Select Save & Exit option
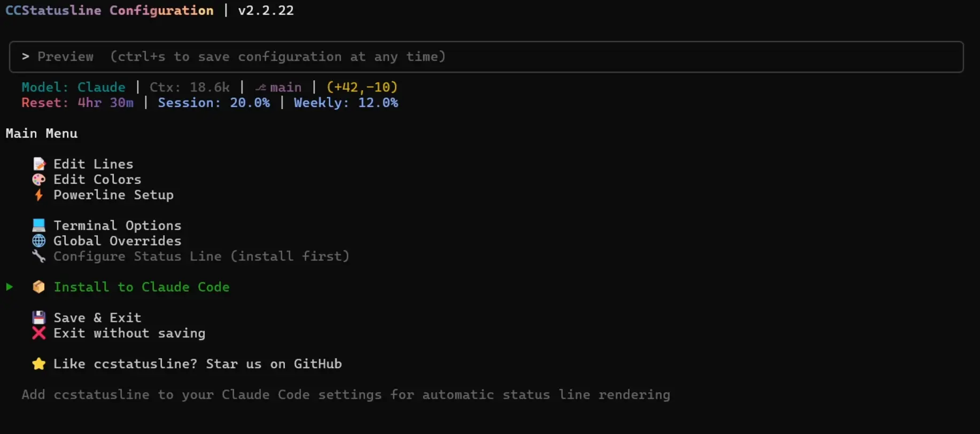This screenshot has width=980, height=434. [x=97, y=318]
